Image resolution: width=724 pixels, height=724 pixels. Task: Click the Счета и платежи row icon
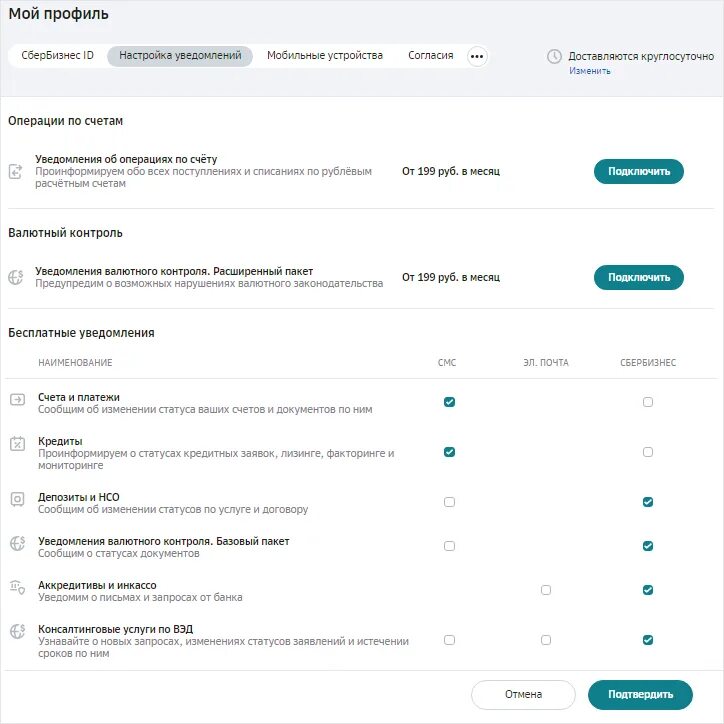(17, 400)
